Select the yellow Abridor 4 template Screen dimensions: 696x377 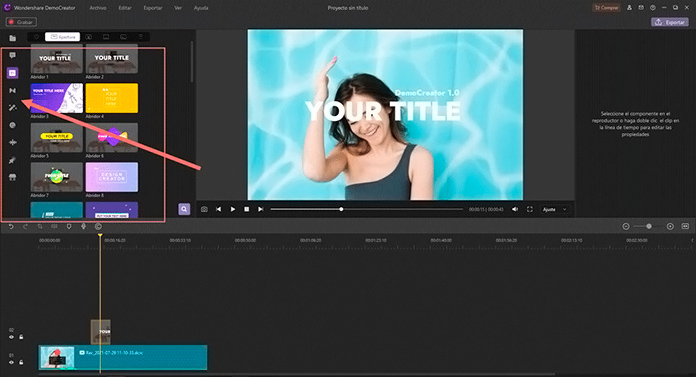coord(111,98)
